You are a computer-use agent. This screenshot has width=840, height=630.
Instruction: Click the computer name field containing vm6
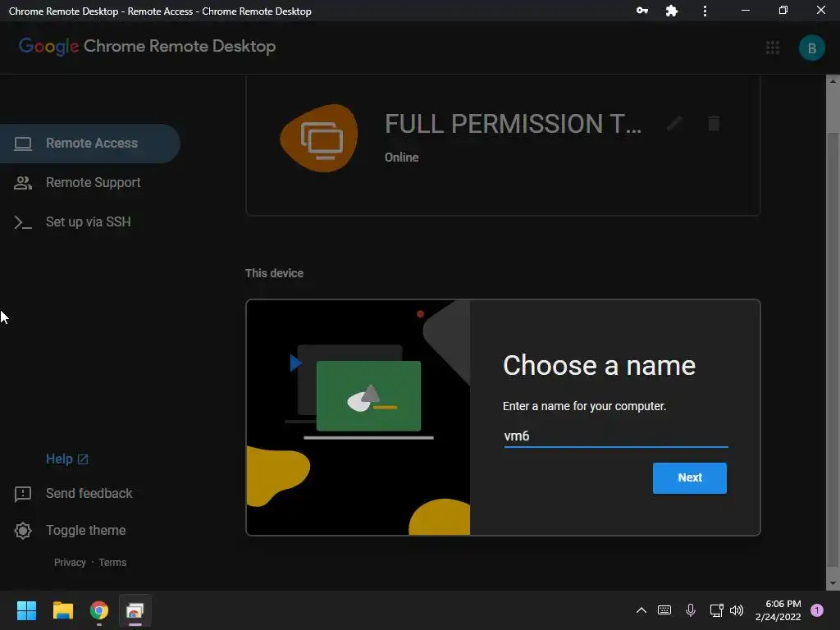click(615, 436)
